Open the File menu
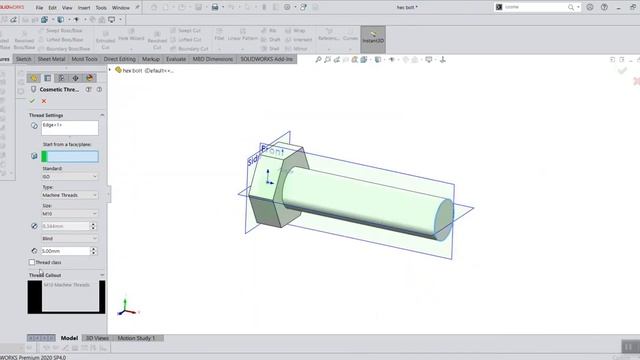 [39, 8]
